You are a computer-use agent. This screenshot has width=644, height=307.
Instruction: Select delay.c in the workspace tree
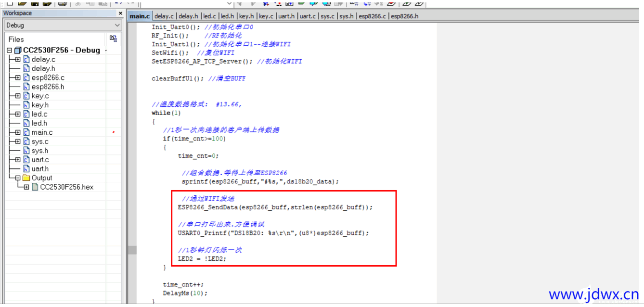43,60
